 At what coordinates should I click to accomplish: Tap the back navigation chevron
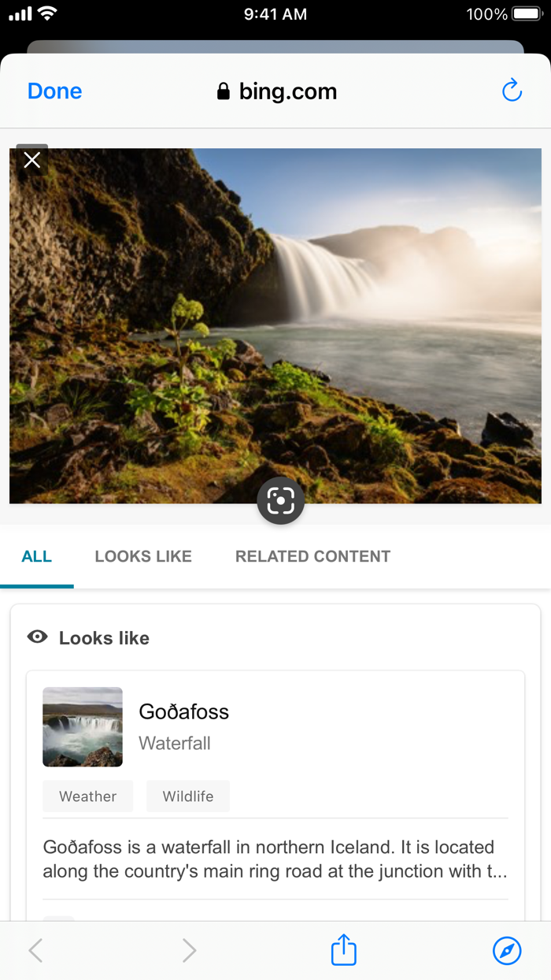[35, 950]
